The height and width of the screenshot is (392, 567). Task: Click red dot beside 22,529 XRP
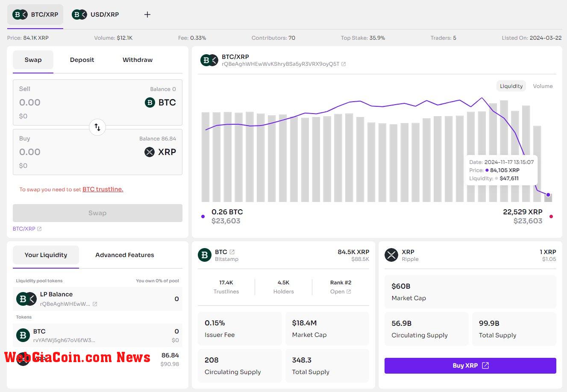[x=551, y=216]
